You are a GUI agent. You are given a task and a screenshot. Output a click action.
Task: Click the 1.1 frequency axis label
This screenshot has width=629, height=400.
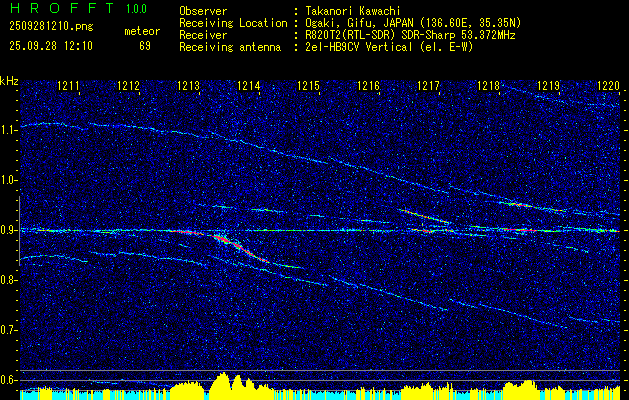8,130
